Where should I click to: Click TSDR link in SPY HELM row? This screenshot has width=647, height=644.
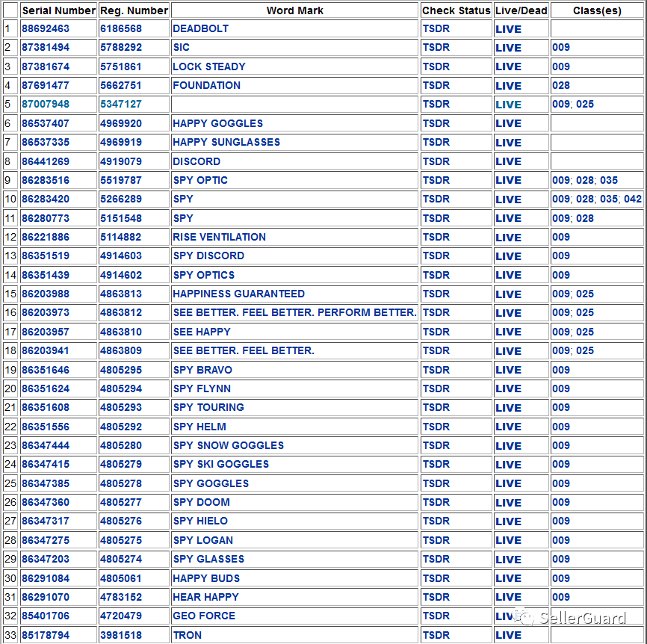[x=436, y=427]
